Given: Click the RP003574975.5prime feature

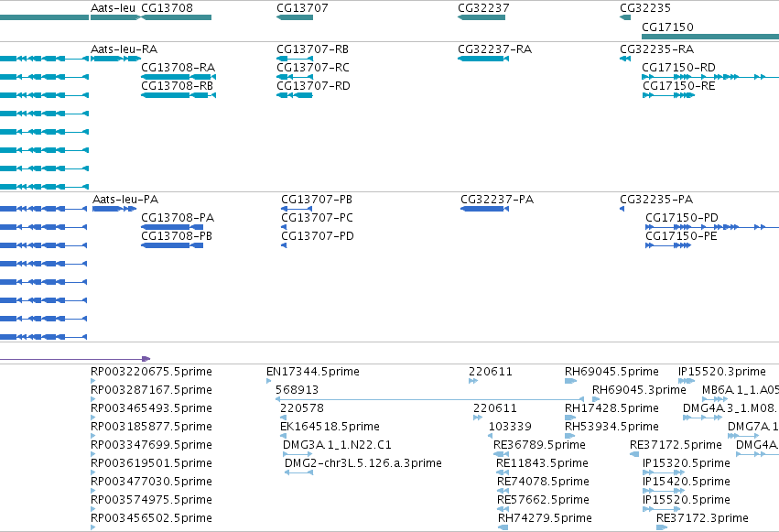Looking at the screenshot, I should (151, 500).
